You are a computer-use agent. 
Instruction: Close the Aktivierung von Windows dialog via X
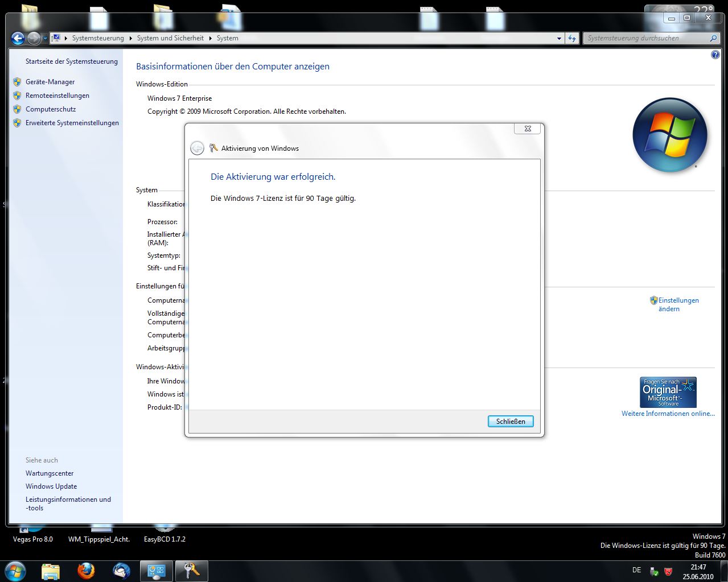pos(528,129)
